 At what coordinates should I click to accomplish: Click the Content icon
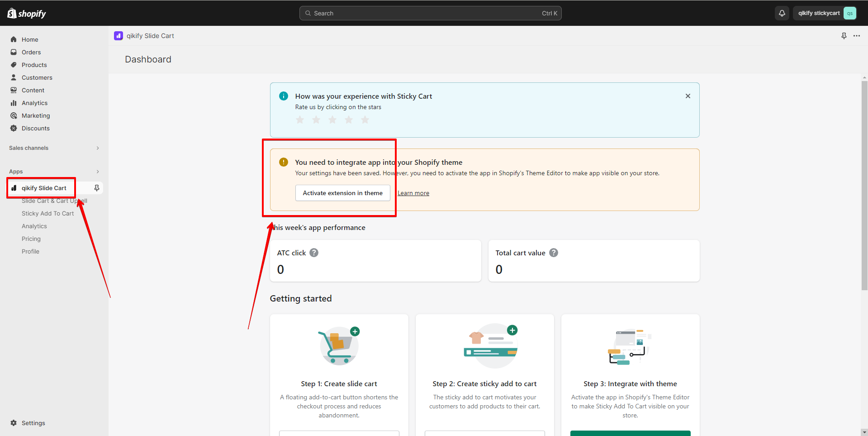(x=14, y=90)
